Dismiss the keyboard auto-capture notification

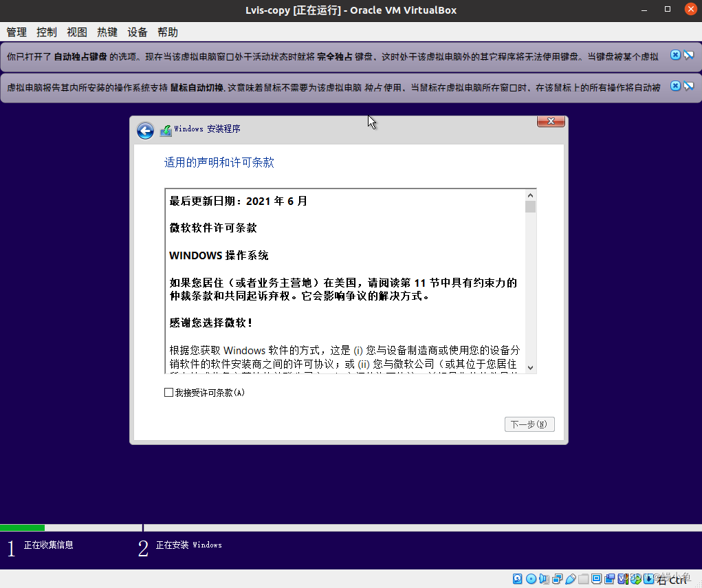(x=675, y=55)
